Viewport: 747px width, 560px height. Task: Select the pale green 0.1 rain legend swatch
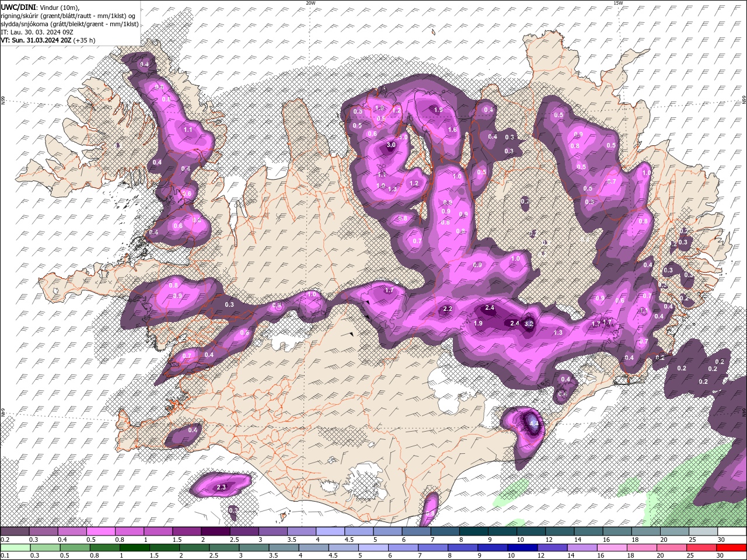(x=15, y=548)
